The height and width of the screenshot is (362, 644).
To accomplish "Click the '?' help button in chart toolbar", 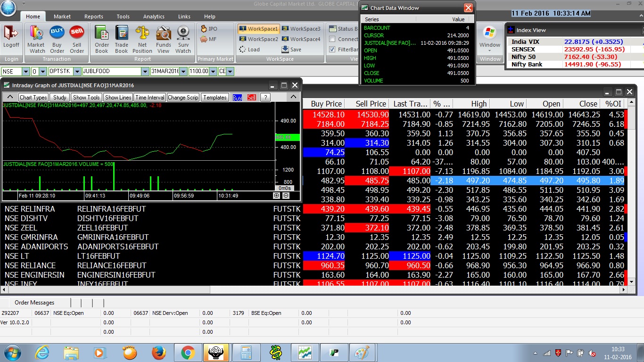I will pos(265,98).
